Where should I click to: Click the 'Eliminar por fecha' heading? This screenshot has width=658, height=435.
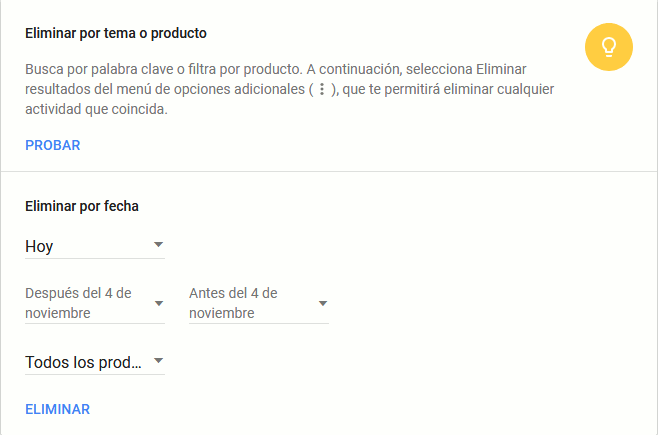point(82,206)
